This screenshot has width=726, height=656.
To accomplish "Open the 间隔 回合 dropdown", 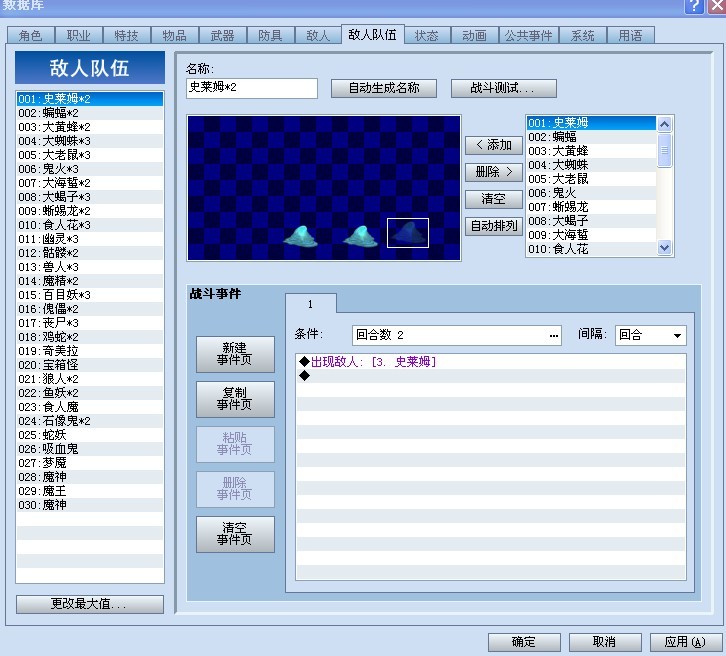I will (677, 336).
